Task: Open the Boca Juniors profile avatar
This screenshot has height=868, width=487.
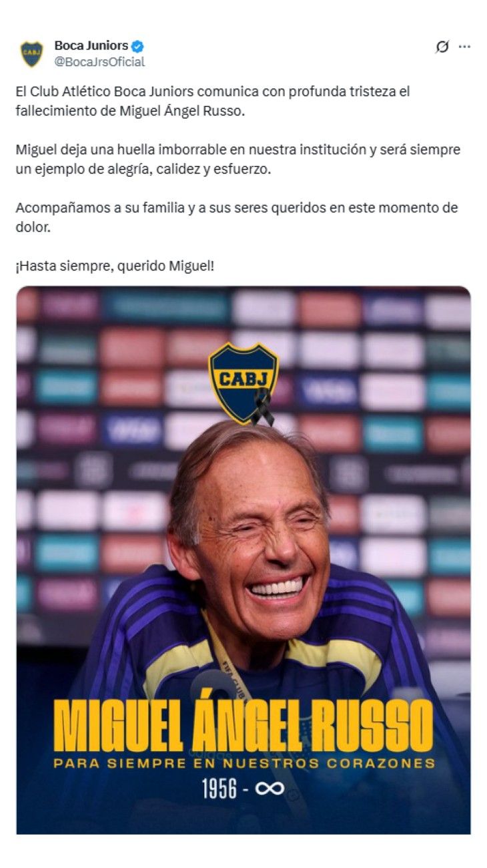Action: (x=31, y=54)
